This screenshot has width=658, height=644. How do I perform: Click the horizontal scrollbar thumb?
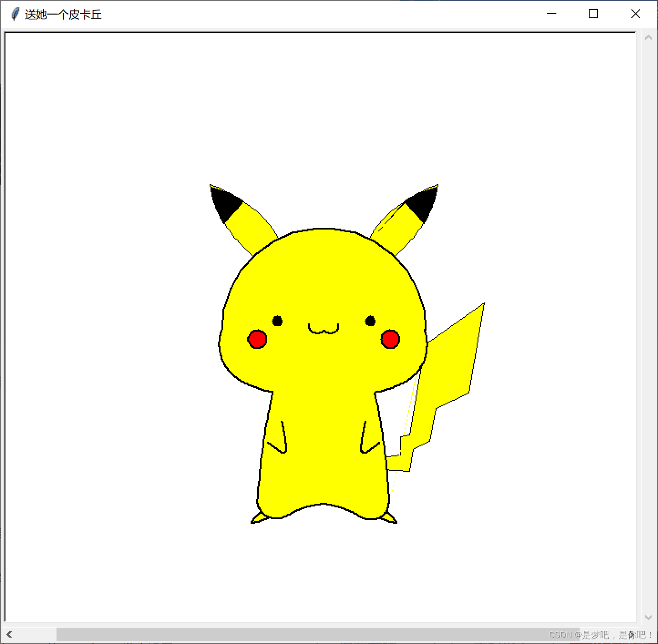coord(318,634)
